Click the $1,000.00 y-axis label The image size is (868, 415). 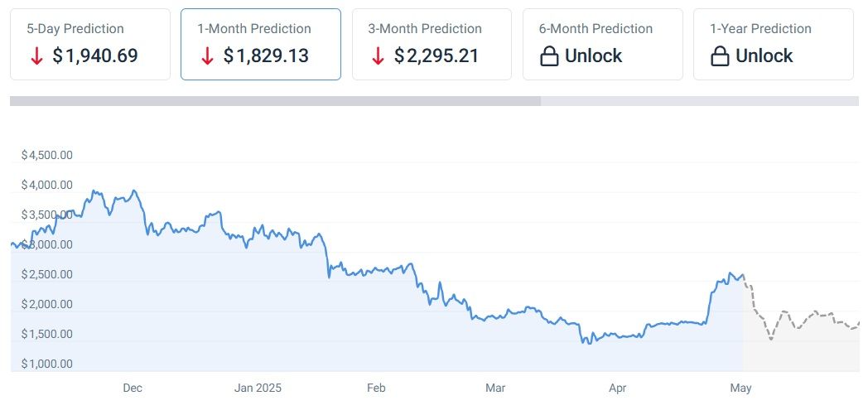click(x=47, y=364)
